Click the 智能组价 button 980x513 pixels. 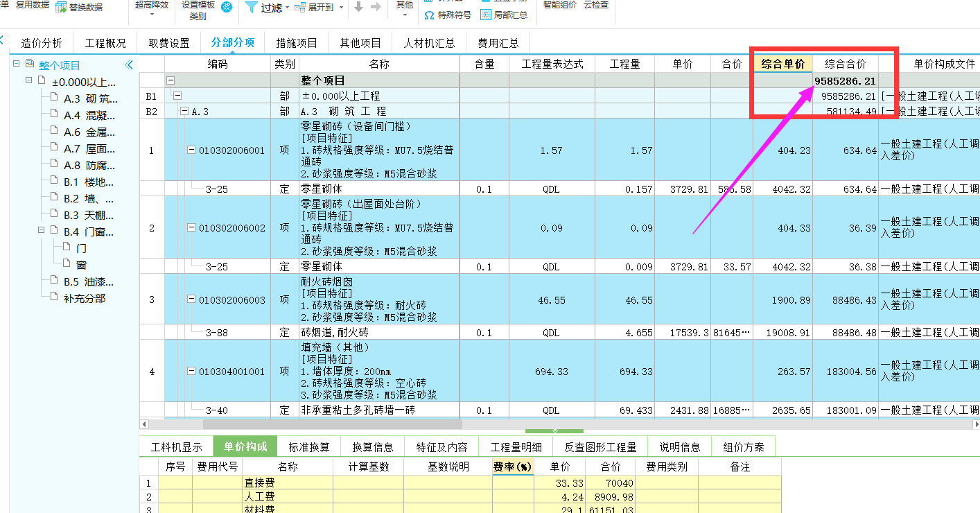tap(560, 5)
